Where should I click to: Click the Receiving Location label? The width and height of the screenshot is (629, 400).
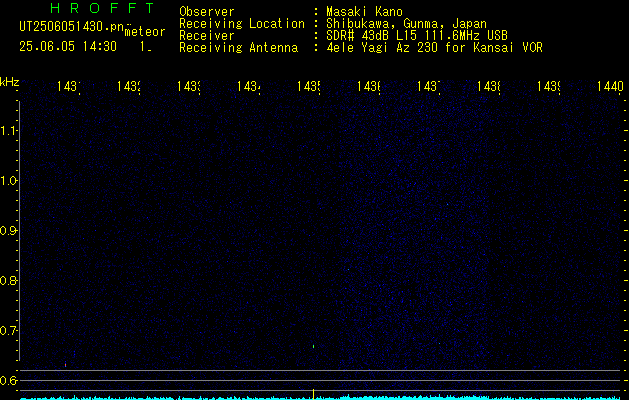point(242,24)
